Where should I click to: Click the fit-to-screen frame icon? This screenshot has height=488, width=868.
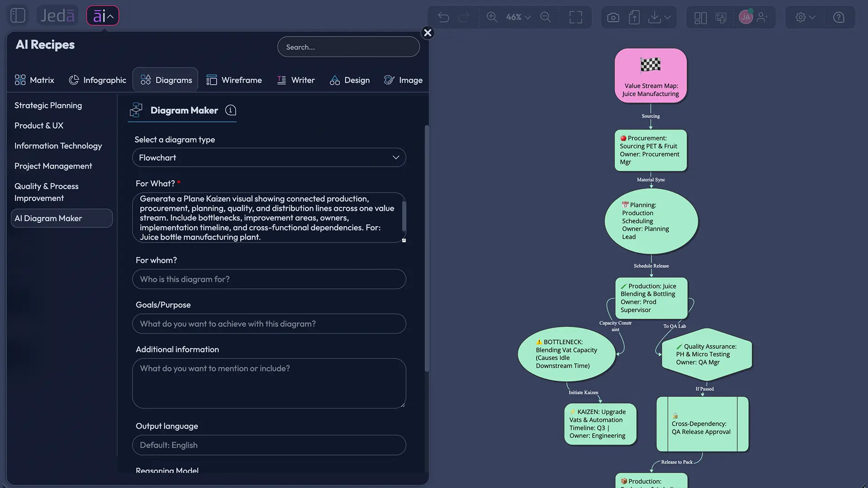tap(576, 17)
